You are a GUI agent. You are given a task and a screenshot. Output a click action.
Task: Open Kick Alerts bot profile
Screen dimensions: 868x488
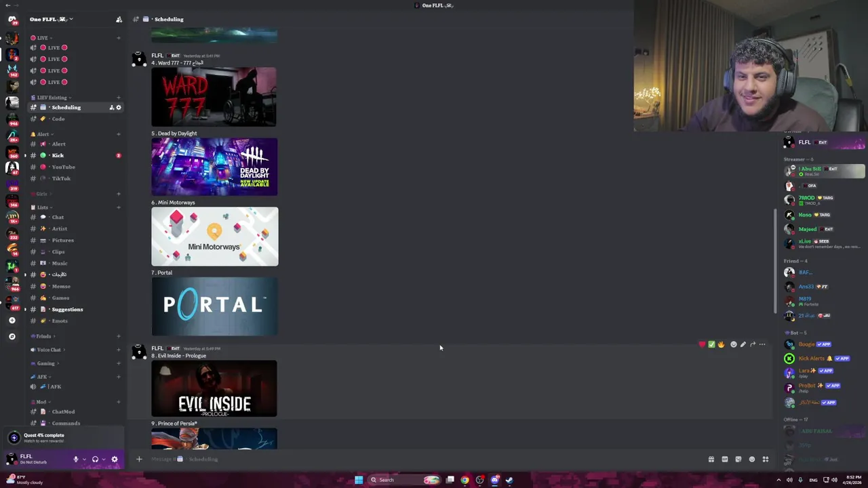tap(825, 359)
